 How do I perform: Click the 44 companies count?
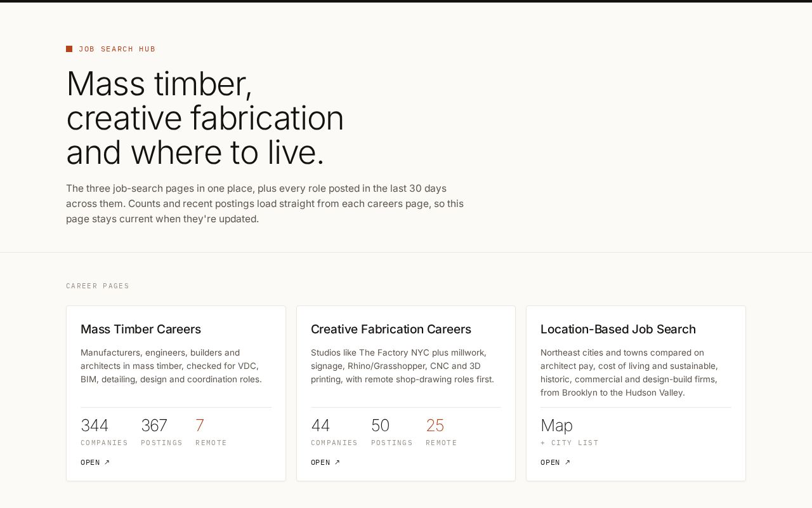pos(320,425)
